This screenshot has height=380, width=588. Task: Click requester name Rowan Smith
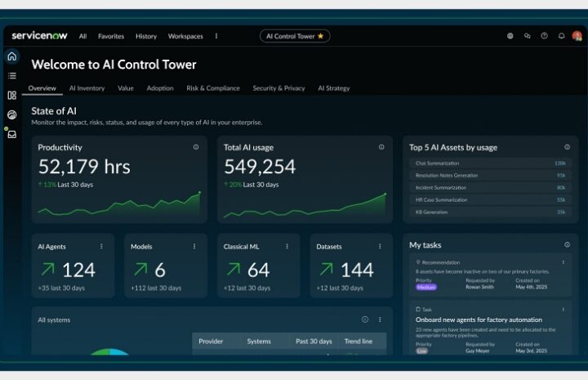tap(479, 287)
